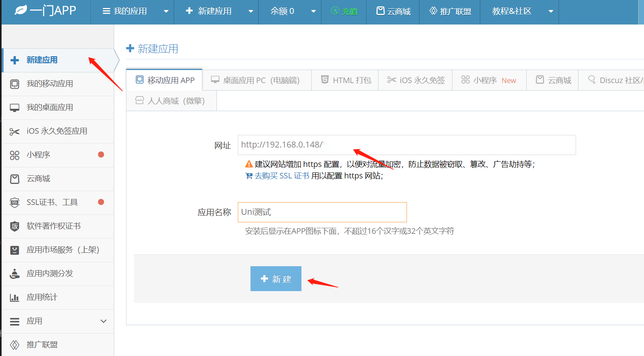The width and height of the screenshot is (644, 356).
Task: Switch to the 桌面应用 PC（电脑端）tab
Action: pos(257,80)
